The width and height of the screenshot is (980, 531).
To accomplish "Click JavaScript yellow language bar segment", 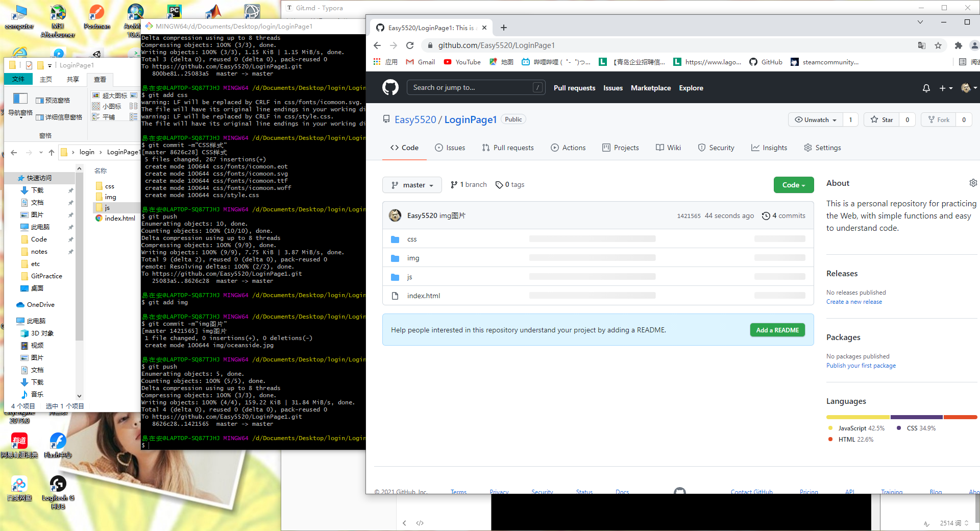I will 857,417.
